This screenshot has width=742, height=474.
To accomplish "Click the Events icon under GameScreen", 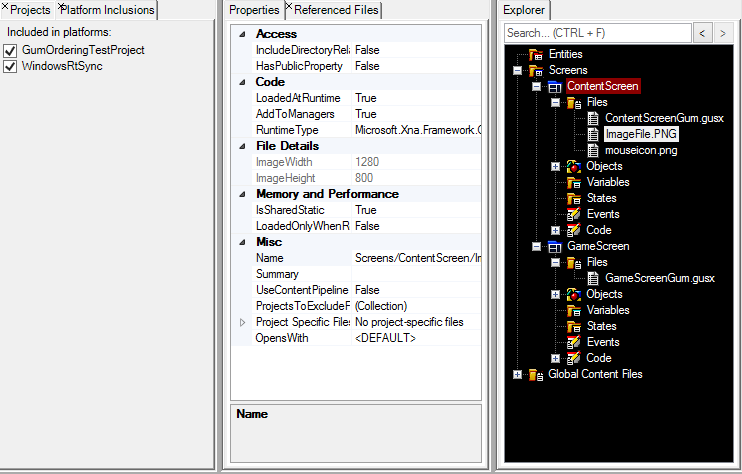I will [574, 342].
